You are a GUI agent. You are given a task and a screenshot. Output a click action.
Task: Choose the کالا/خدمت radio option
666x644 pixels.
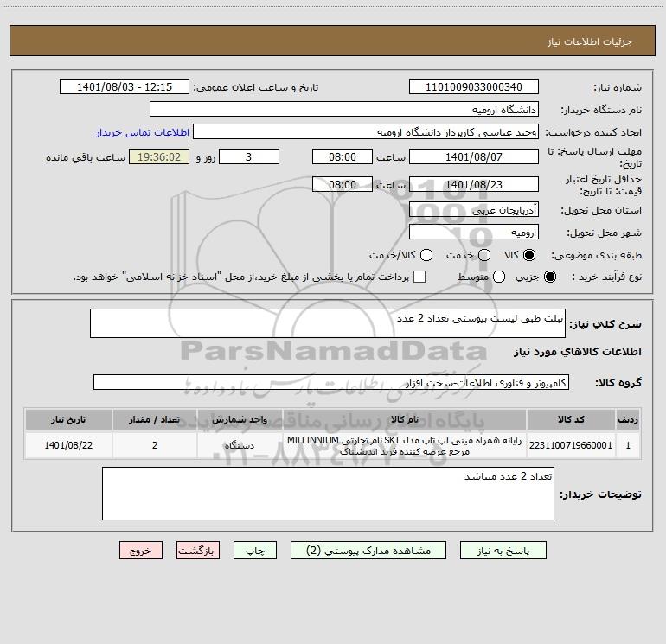click(426, 255)
